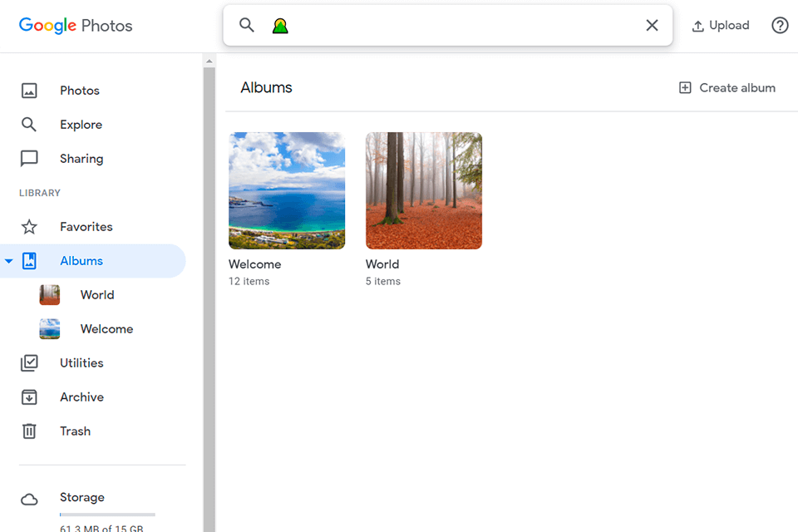Click the Favorites star icon
This screenshot has height=532, width=798.
point(29,227)
